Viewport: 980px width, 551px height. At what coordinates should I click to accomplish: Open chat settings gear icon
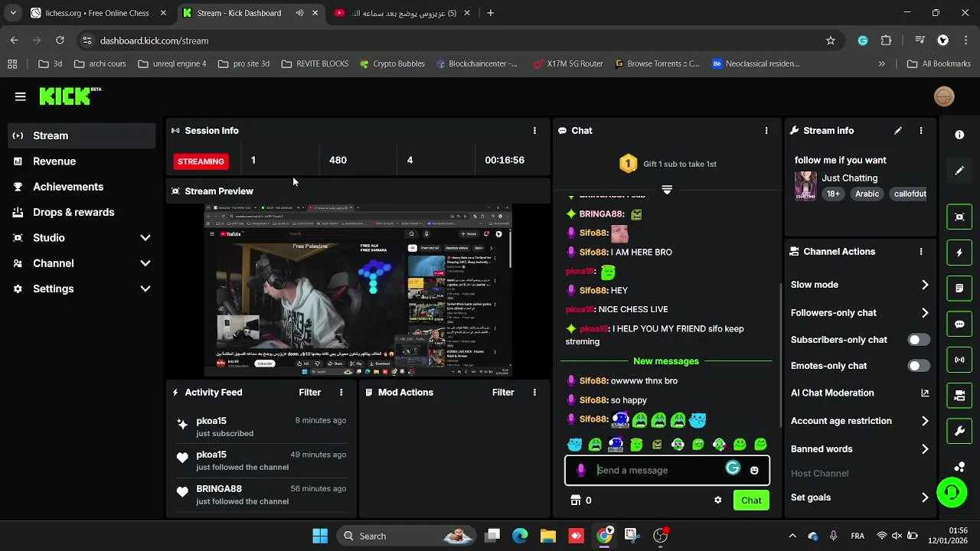coord(717,500)
